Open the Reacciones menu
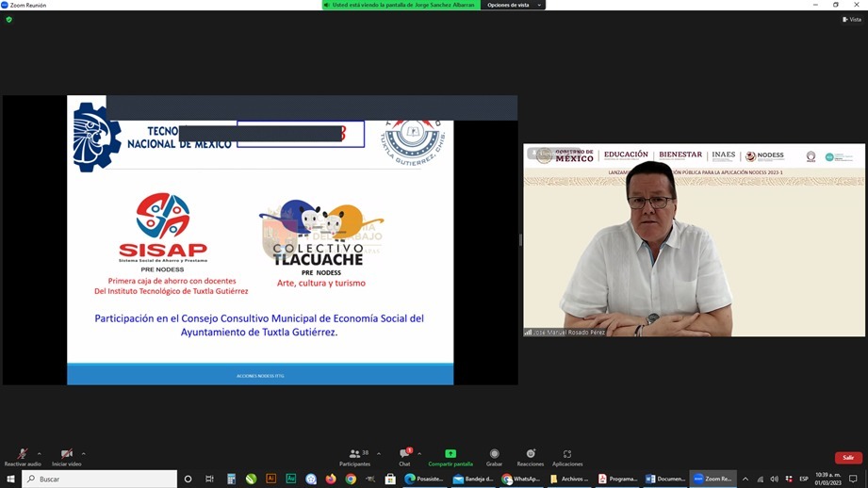The height and width of the screenshot is (488, 868). [531, 457]
